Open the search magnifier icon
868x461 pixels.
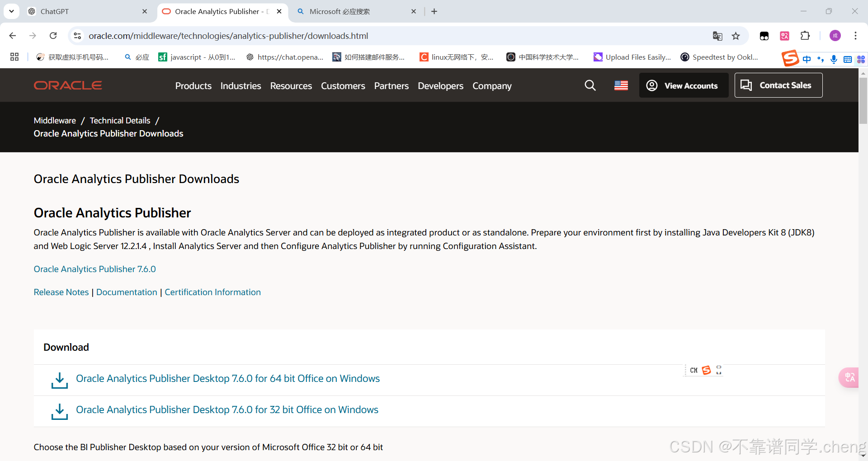pyautogui.click(x=590, y=85)
